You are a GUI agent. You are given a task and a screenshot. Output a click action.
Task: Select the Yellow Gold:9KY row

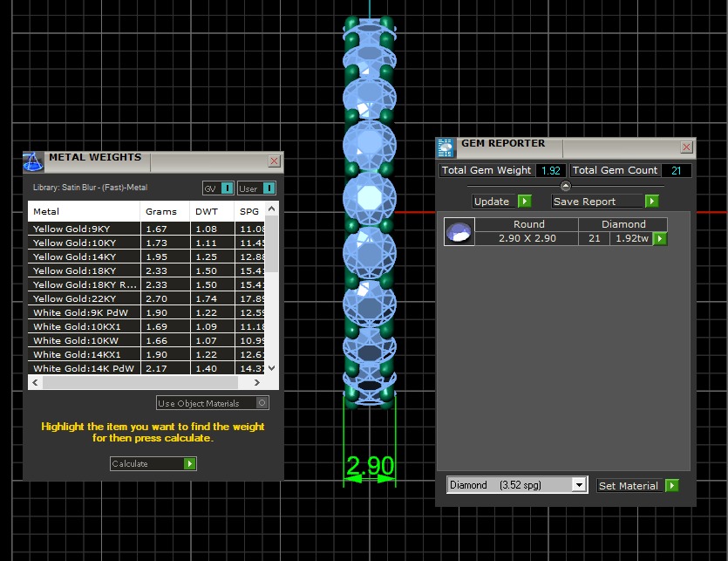pos(146,229)
